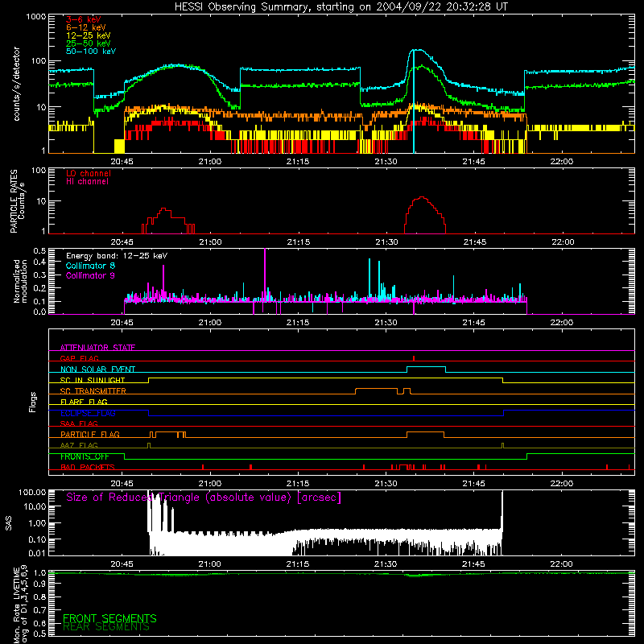Click the REAR SEGMENTS legend label
The width and height of the screenshot is (644, 644).
[x=106, y=627]
